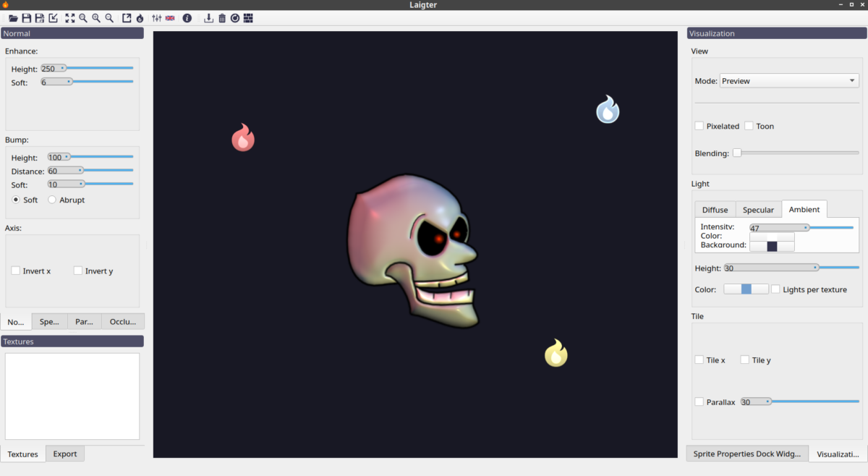Switch to the Specular light tab
Viewport: 868px width, 476px height.
click(759, 210)
